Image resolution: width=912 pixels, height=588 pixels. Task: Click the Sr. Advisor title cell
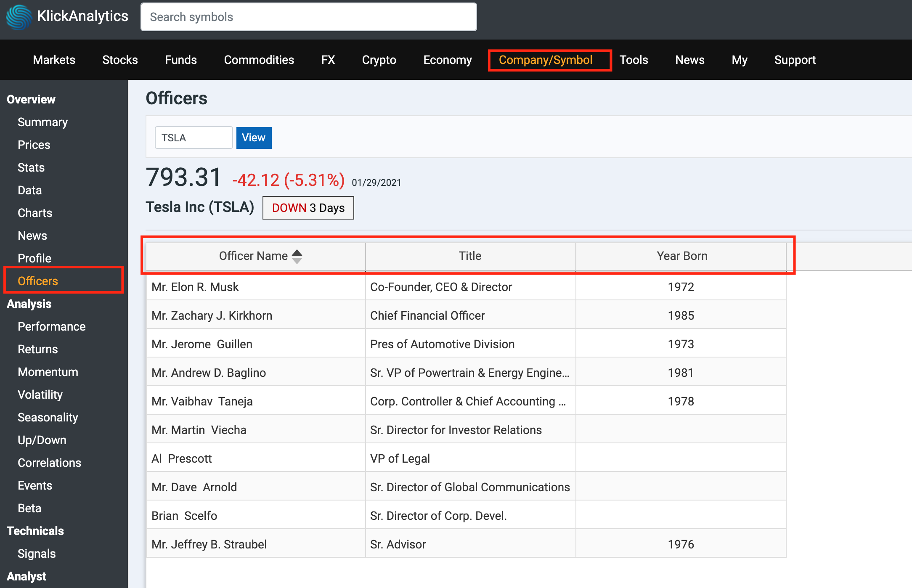click(x=471, y=544)
